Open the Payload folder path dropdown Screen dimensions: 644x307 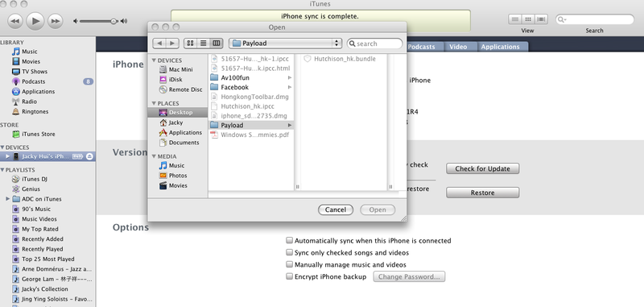coord(286,44)
